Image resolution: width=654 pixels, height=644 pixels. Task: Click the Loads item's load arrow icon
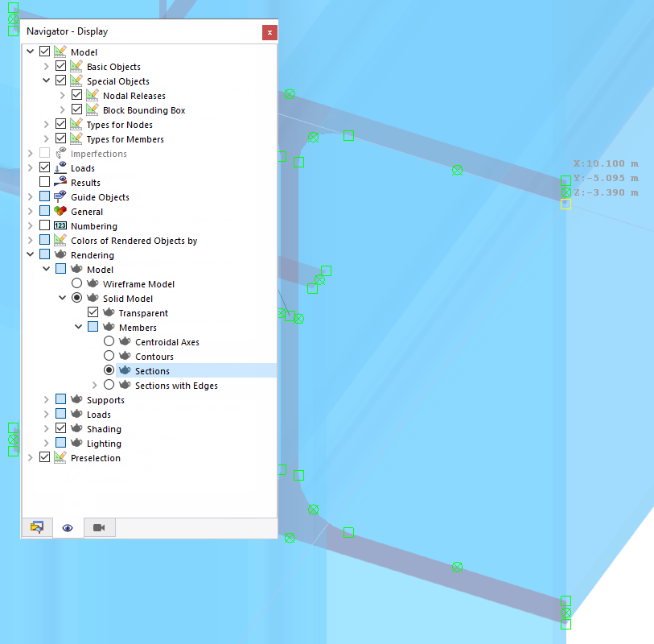[x=58, y=167]
